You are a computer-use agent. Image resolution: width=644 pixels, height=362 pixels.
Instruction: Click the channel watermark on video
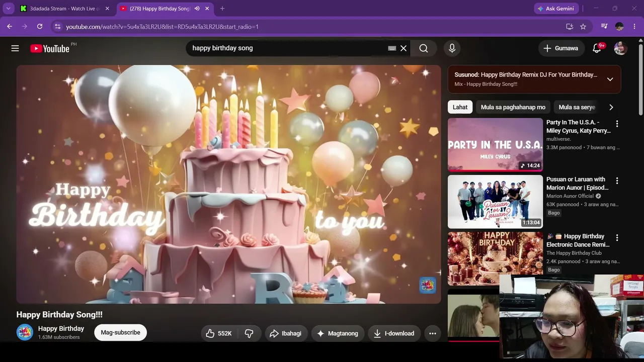click(428, 285)
